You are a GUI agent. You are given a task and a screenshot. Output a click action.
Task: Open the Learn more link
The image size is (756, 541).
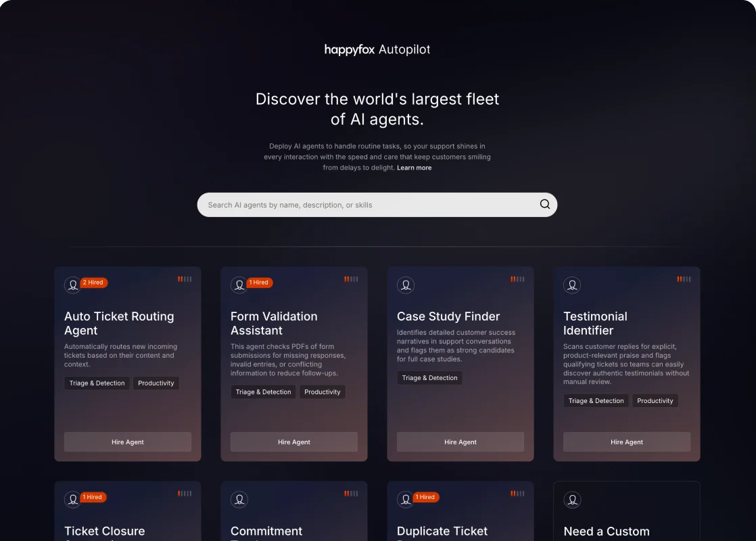click(414, 168)
